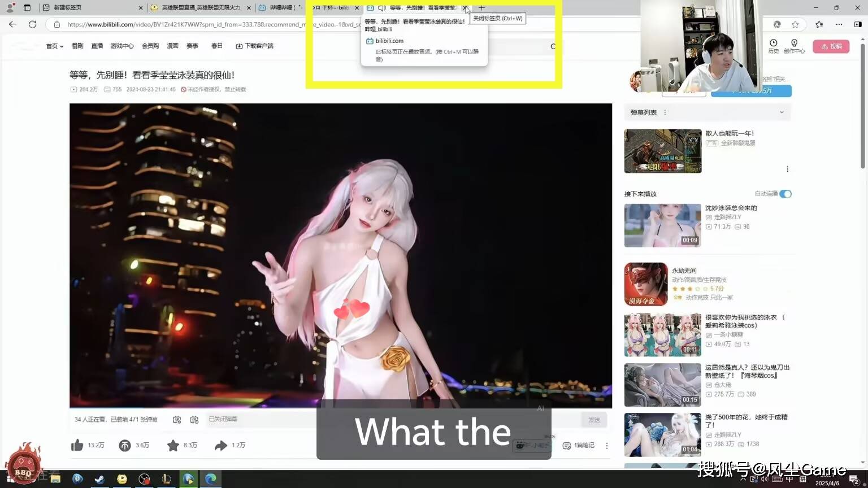Open the danmaku settings icon
The image size is (868, 488).
click(x=194, y=420)
